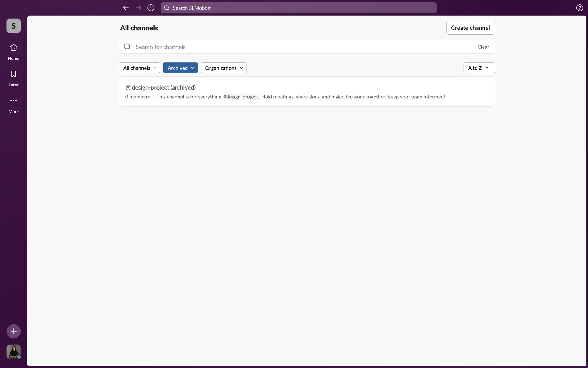This screenshot has width=588, height=368.
Task: Open the Archived filter dropdown
Action: pos(180,68)
